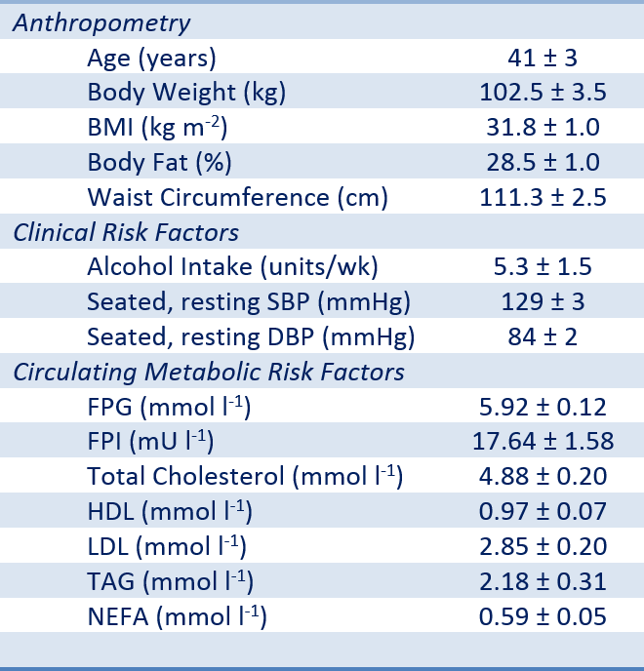Select the Age (years) row label

(151, 58)
